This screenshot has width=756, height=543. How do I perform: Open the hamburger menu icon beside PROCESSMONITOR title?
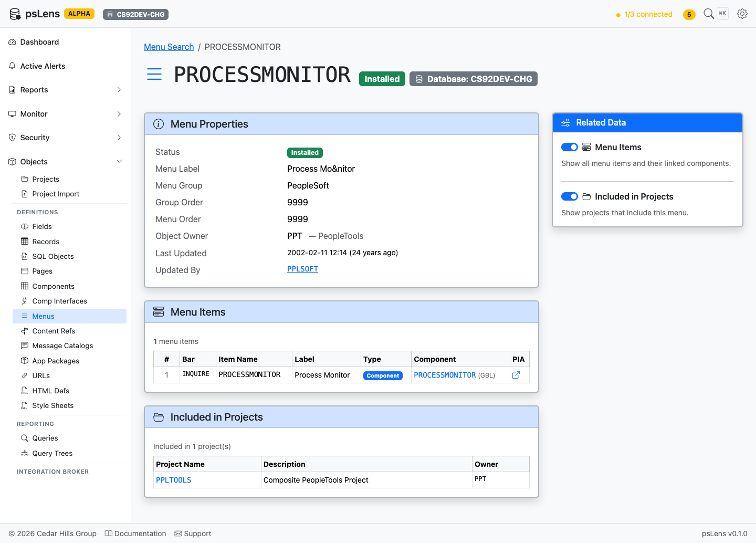click(x=154, y=74)
